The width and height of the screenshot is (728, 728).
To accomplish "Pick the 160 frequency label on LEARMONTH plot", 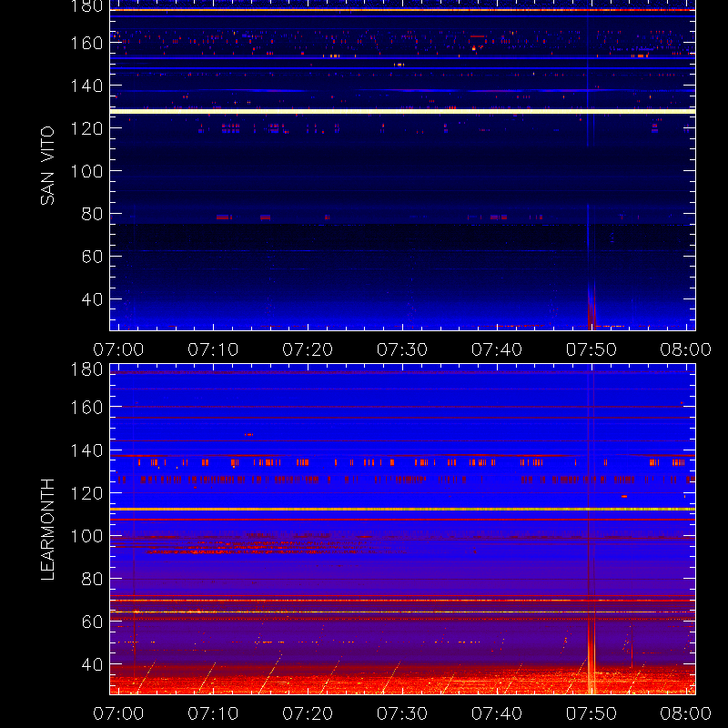I will point(86,408).
